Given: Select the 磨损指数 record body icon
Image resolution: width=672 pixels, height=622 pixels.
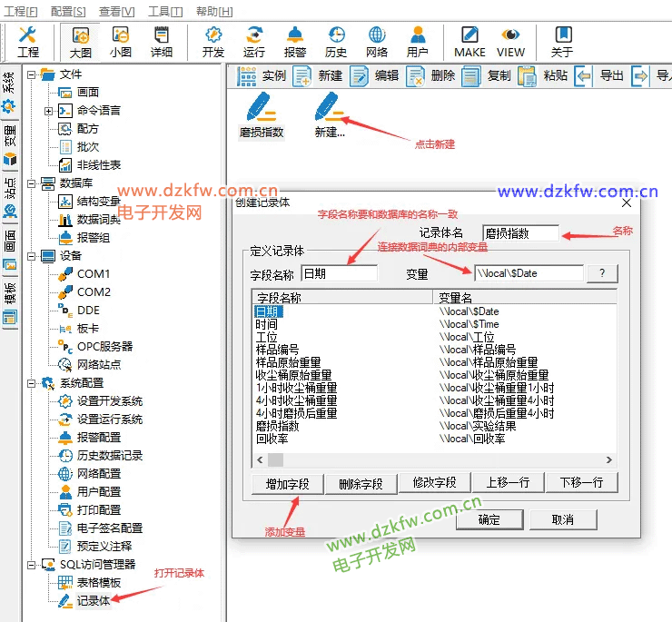Looking at the screenshot, I should tap(261, 115).
